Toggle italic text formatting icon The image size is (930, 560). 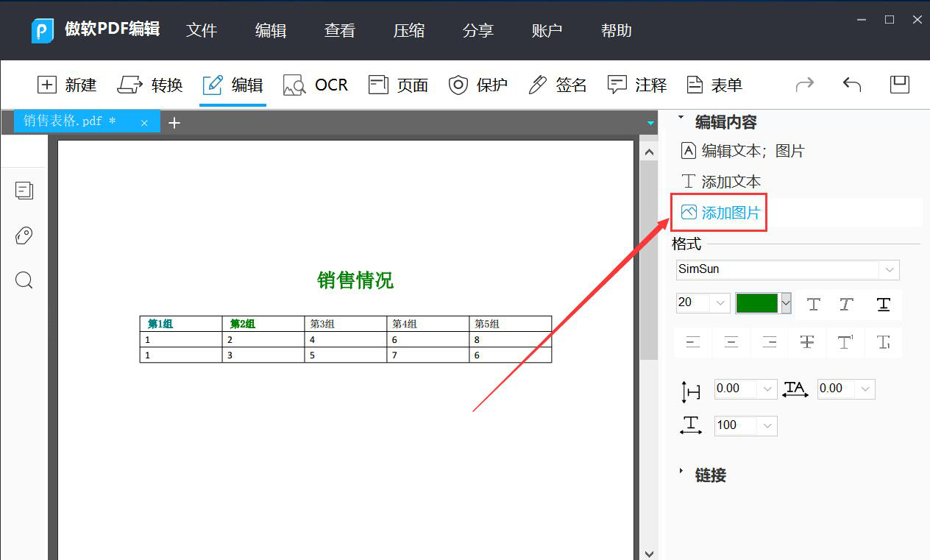[x=847, y=304]
